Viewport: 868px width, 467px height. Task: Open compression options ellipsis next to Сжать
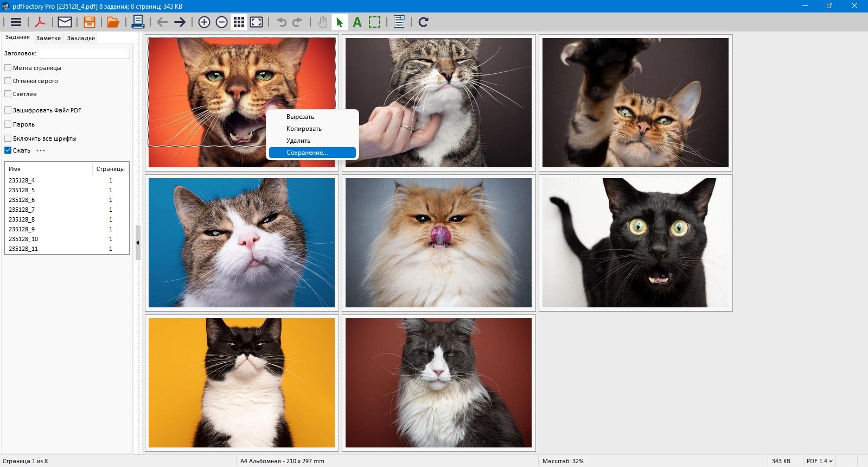tap(41, 150)
